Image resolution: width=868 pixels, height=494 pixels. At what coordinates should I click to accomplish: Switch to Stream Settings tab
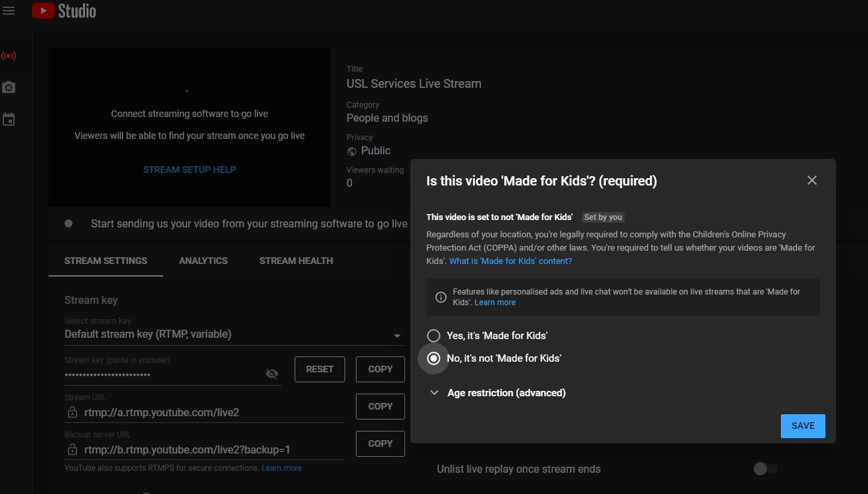point(106,261)
